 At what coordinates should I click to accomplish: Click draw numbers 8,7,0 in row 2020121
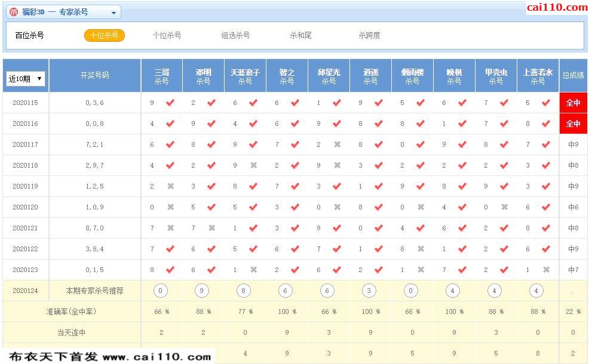tap(94, 228)
